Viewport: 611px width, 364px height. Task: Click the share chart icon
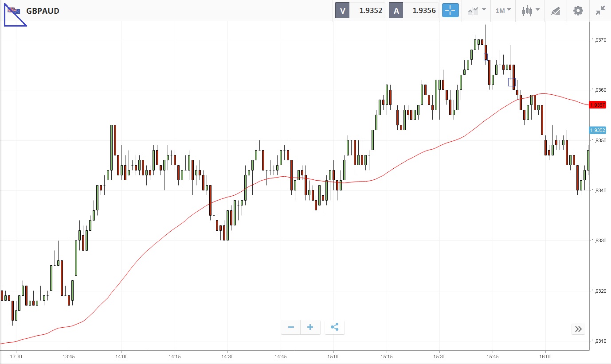click(x=335, y=327)
